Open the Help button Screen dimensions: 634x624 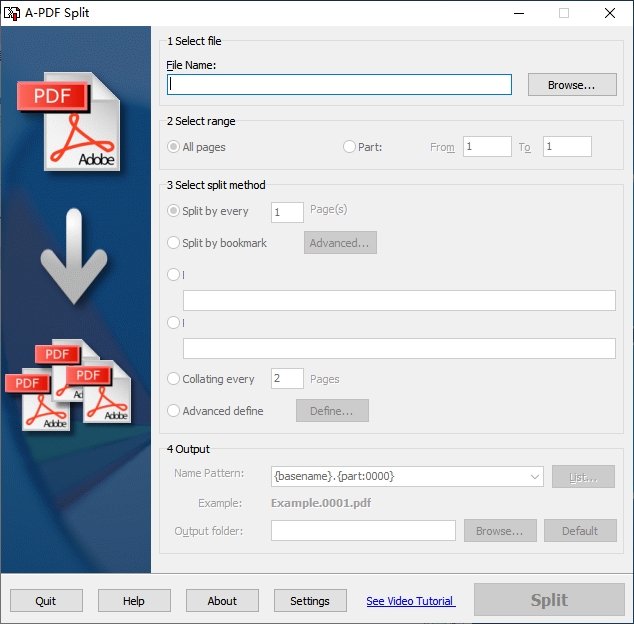134,601
